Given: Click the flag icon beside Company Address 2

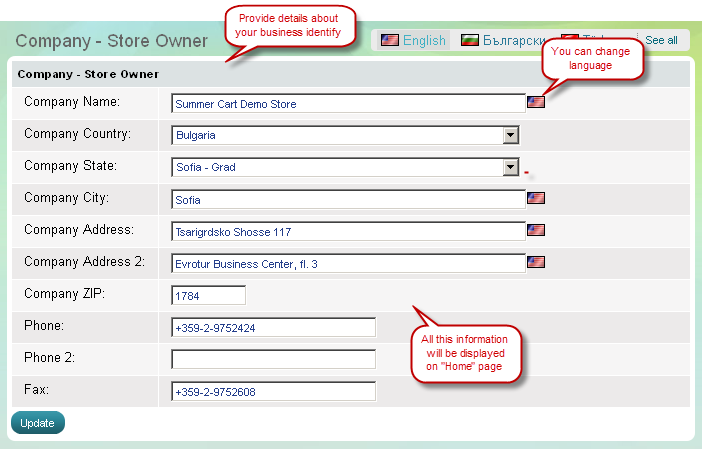Looking at the screenshot, I should tap(536, 263).
